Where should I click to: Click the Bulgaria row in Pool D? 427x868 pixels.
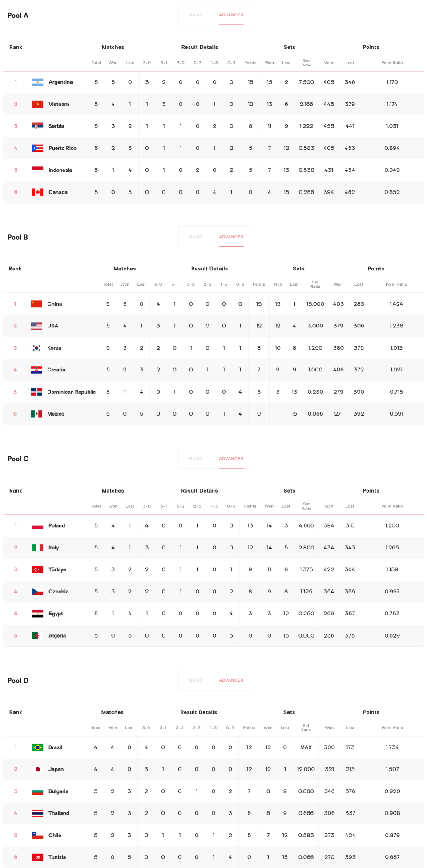pos(213,791)
